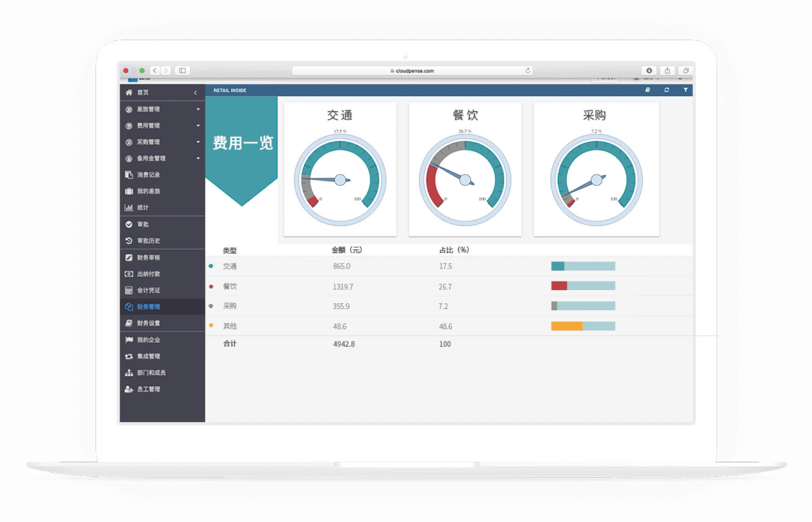
Task: Click the amount value 355.9
Action: 342,307
